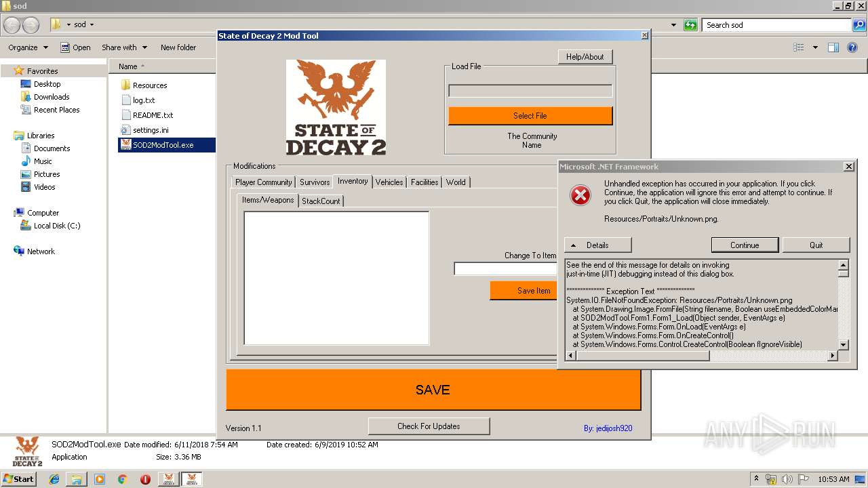Screen dimensions: 868x488
Task: Click the jedijosh920 author link
Action: pyautogui.click(x=608, y=428)
